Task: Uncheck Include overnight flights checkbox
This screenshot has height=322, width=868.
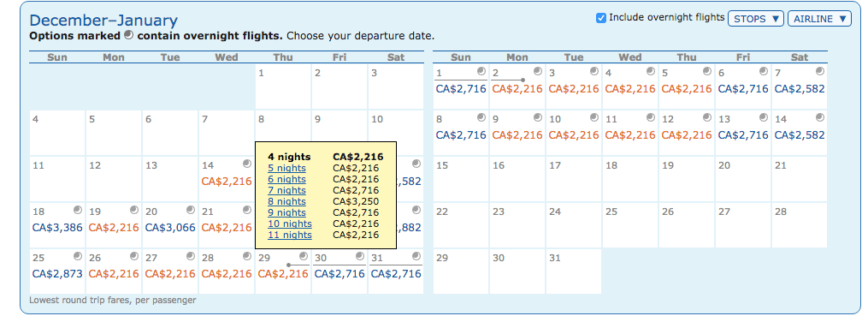Action: [x=600, y=18]
